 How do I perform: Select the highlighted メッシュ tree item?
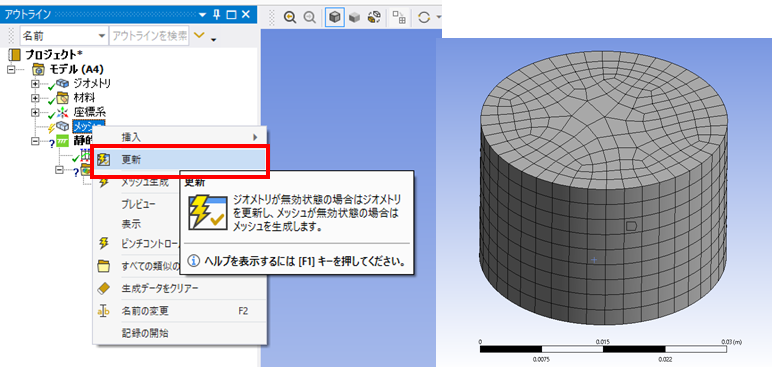(88, 126)
